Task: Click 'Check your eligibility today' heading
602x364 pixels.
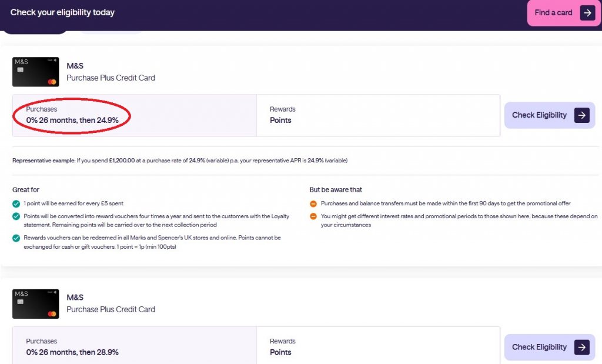Action: point(62,12)
